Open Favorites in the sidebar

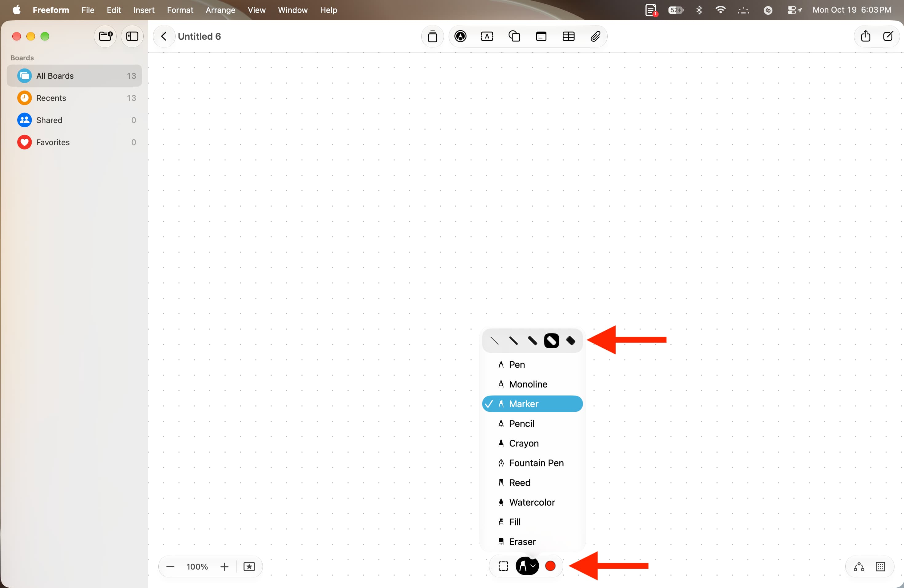(74, 142)
